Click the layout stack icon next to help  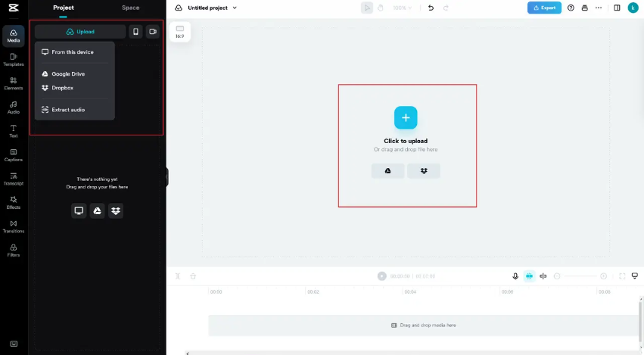click(585, 8)
